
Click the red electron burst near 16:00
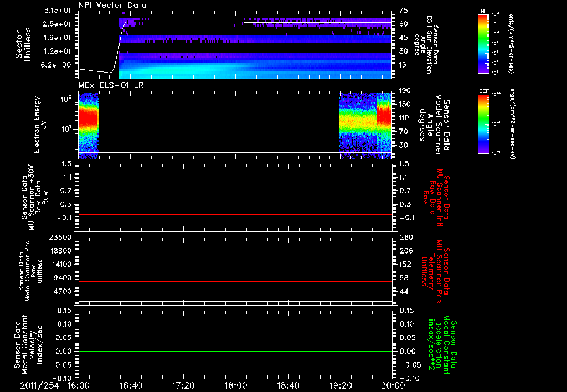pyautogui.click(x=88, y=117)
